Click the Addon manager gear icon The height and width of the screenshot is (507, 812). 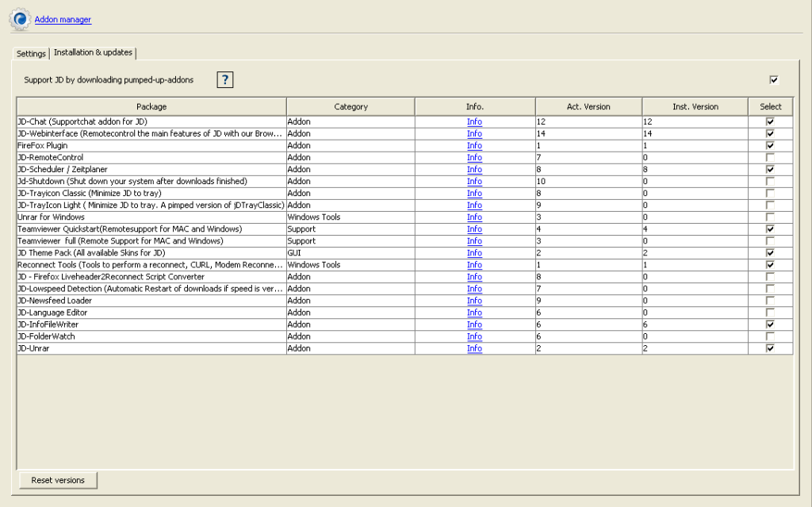(20, 19)
